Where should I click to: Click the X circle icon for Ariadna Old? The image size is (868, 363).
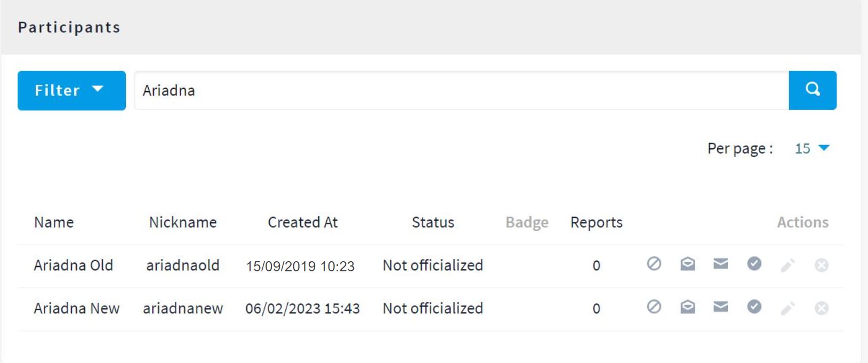(x=822, y=265)
